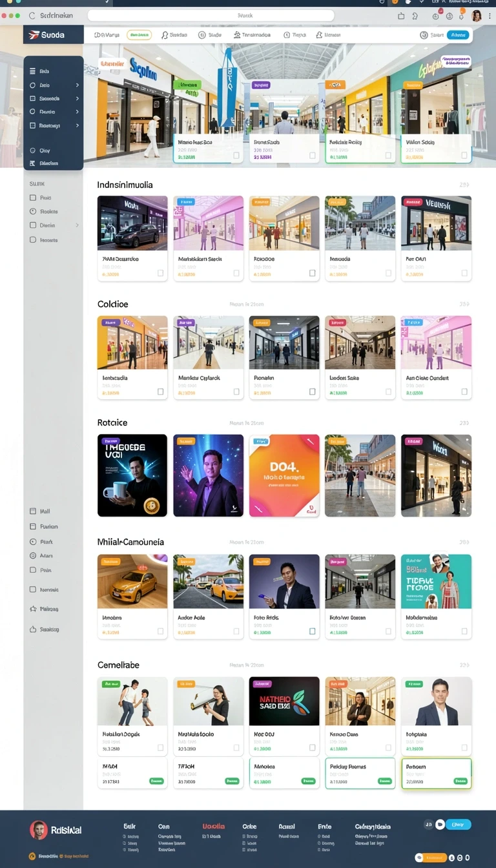The height and width of the screenshot is (868, 496).
Task: Tick the checkbox on the Wslen Ssiag hero card
Action: (465, 156)
